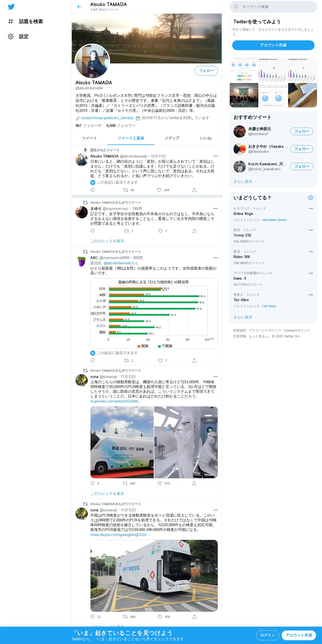Open mobile BSL-P2+ lab bus photo
Image resolution: width=322 pixels, height=644 pixels.
(x=122, y=442)
